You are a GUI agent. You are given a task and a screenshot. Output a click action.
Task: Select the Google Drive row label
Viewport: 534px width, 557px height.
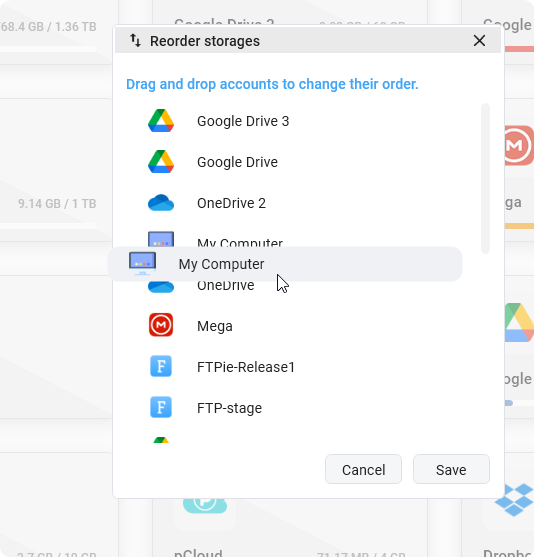(x=237, y=162)
